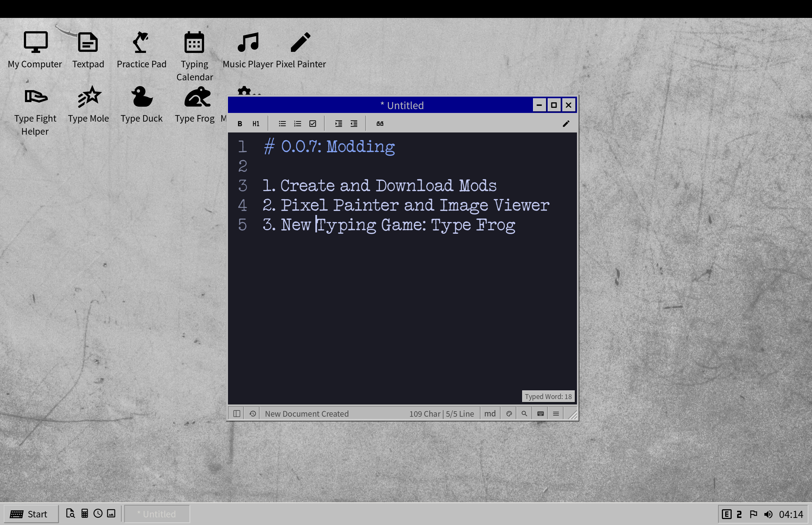Apply H1 heading formatting
Screen dimensions: 812x525
(256, 124)
